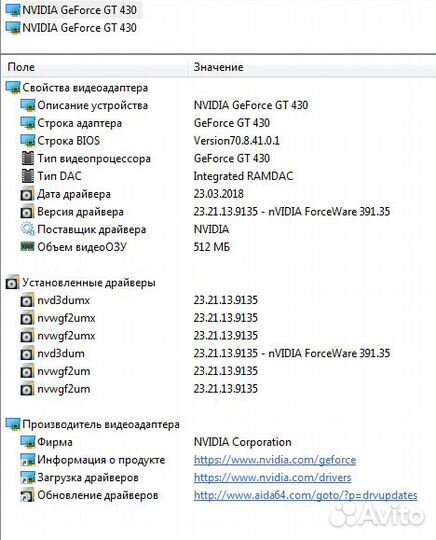This screenshot has height=540, width=436.
Task: Select the Производитель видеоадаптера group row
Action: (x=101, y=425)
